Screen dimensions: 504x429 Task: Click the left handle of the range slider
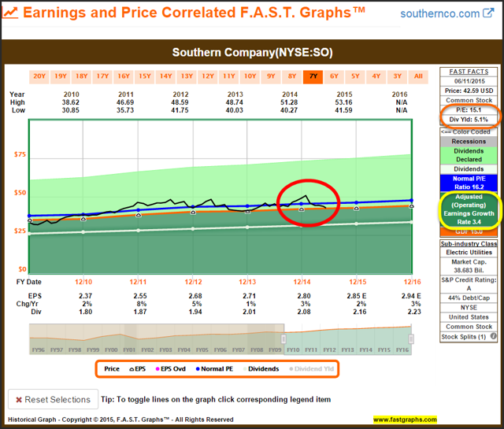click(283, 339)
